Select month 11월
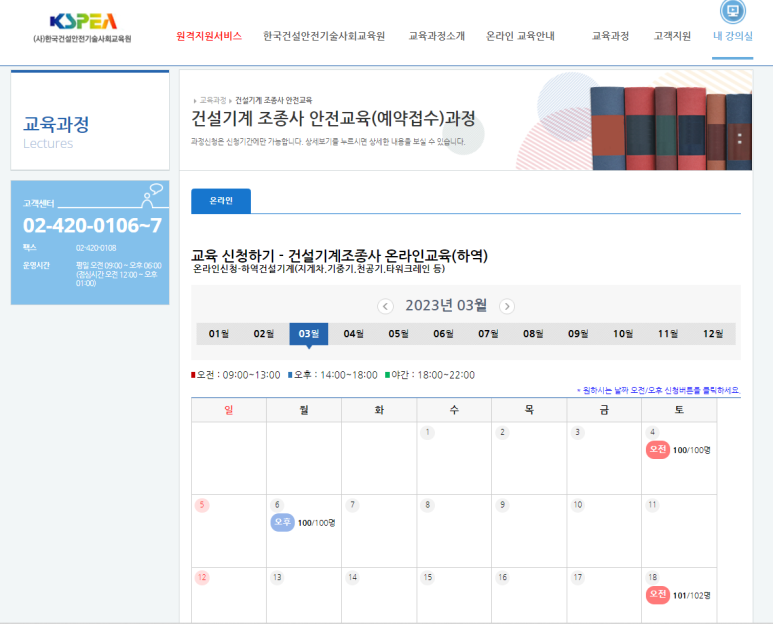773x624 pixels. point(668,334)
